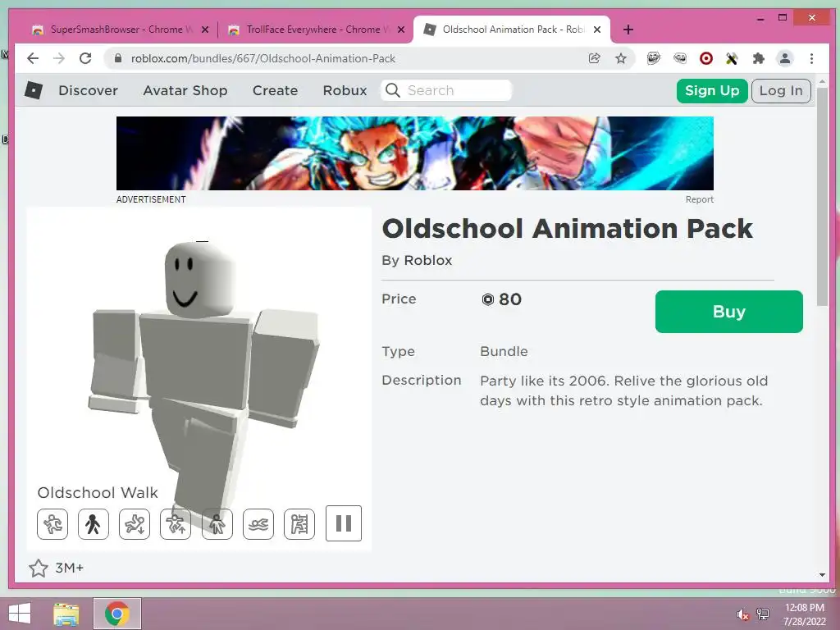This screenshot has height=630, width=840.
Task: Click the lock icon in address bar
Action: [118, 58]
